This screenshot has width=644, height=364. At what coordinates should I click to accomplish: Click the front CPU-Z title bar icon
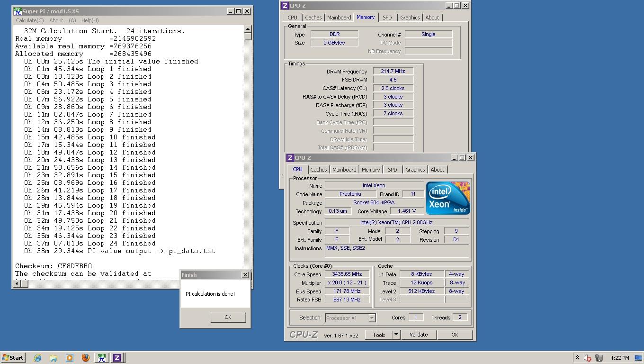click(290, 158)
